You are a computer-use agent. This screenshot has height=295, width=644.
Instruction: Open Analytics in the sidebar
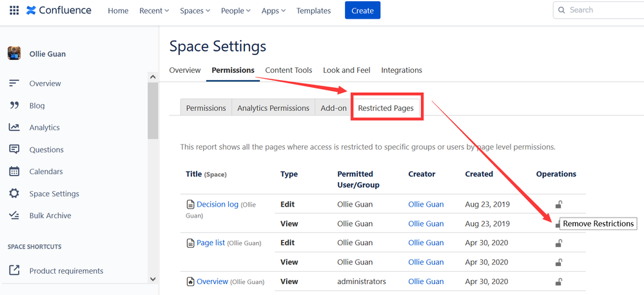coord(44,128)
